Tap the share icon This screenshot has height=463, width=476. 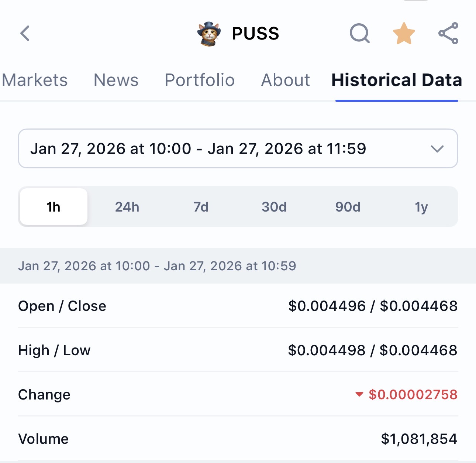(448, 33)
